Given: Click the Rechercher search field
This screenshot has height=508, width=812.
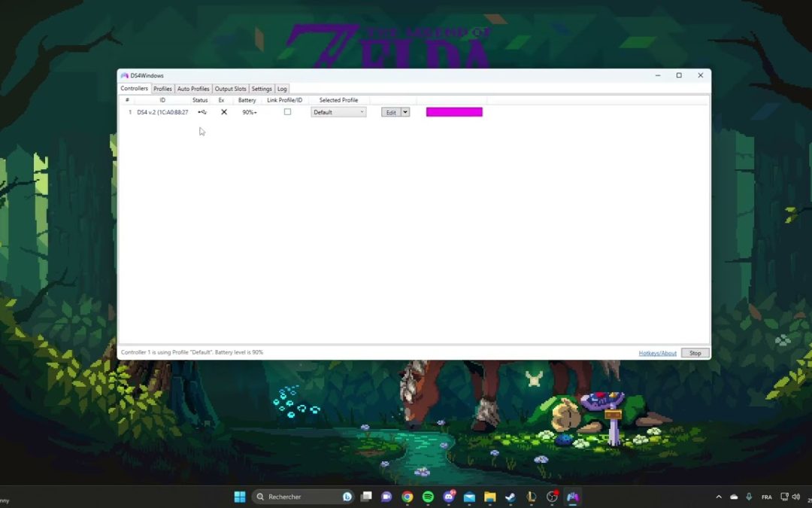Looking at the screenshot, I should coord(304,497).
